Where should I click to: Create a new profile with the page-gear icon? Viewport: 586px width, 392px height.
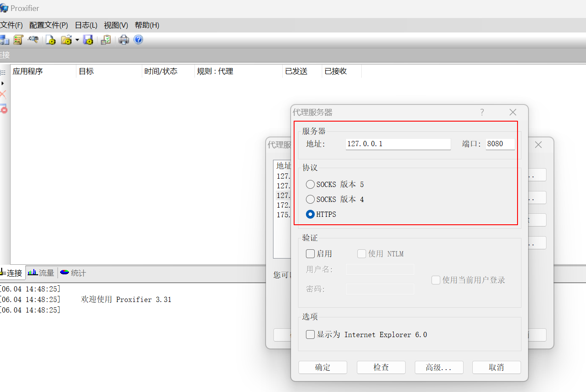point(51,40)
